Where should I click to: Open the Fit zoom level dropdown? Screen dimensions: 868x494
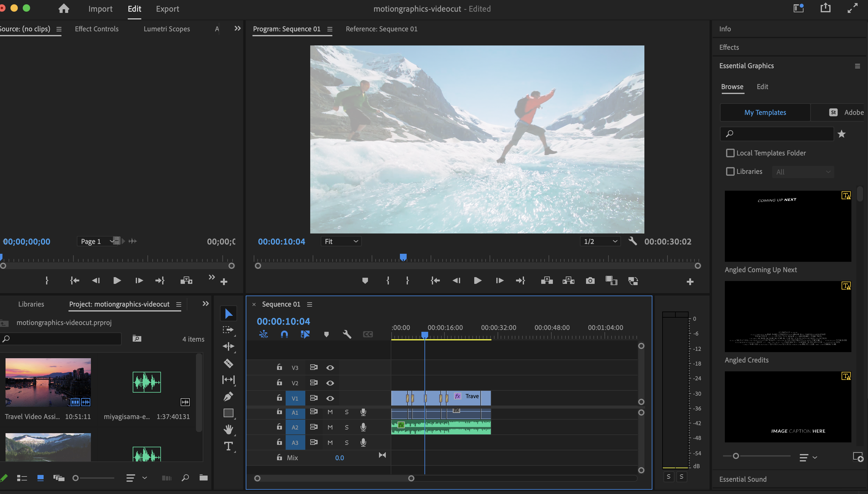(x=341, y=241)
